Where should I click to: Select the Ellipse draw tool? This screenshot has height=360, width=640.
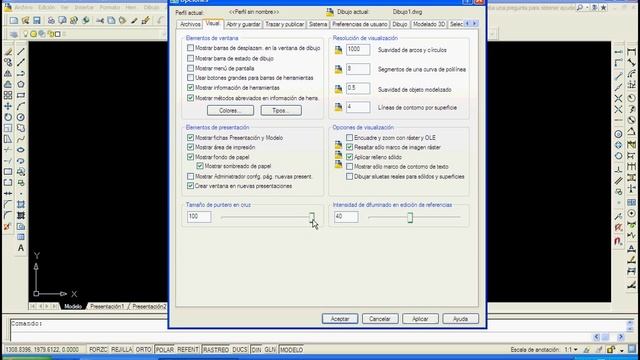(x=21, y=150)
